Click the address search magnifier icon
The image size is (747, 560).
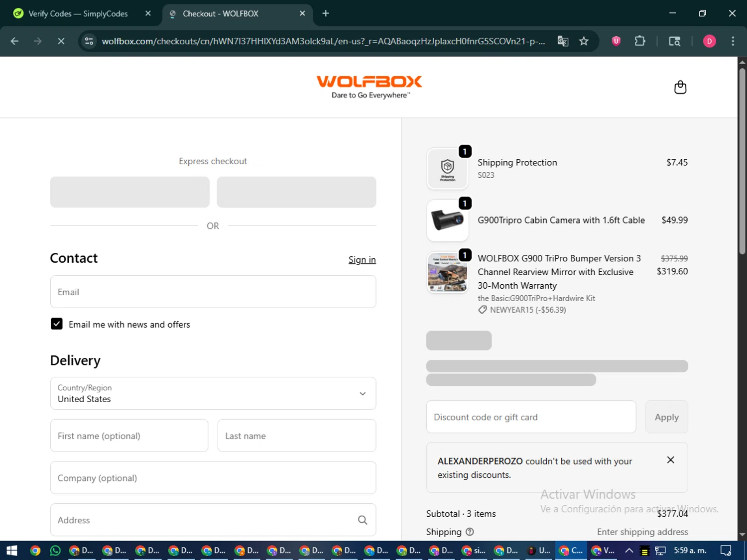(363, 520)
